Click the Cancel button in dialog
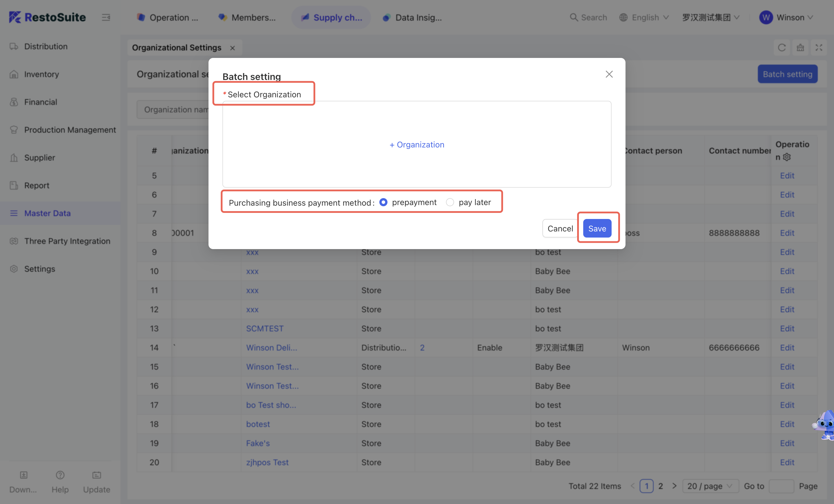834x504 pixels. 560,229
